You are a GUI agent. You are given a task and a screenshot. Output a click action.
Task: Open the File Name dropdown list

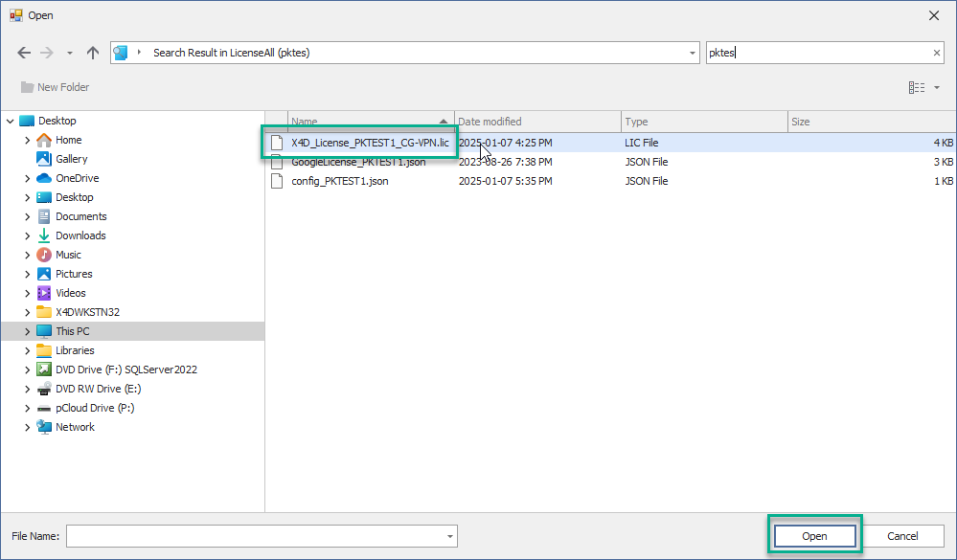pos(449,536)
